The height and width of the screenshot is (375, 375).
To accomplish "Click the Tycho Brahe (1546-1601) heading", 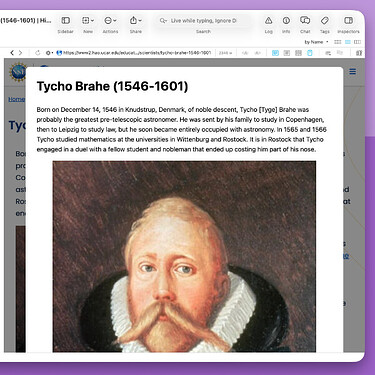I will click(112, 86).
